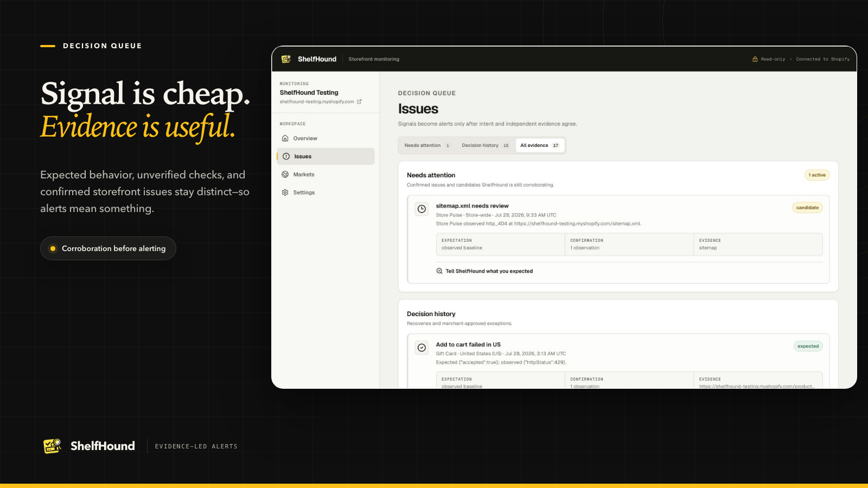Click the Issues alert circle icon
This screenshot has width=868, height=488.
tap(286, 156)
